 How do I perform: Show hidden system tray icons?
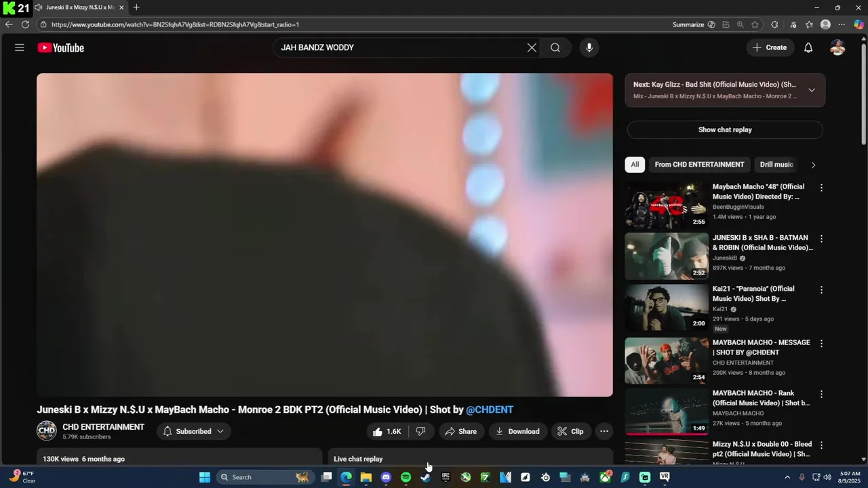point(787,477)
